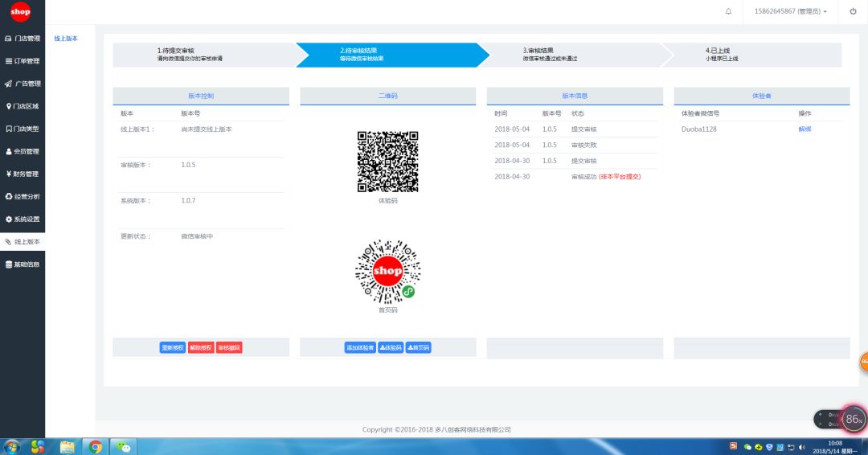The width and height of the screenshot is (868, 455).
Task: Select step 1.待提交审核
Action: 205,54
